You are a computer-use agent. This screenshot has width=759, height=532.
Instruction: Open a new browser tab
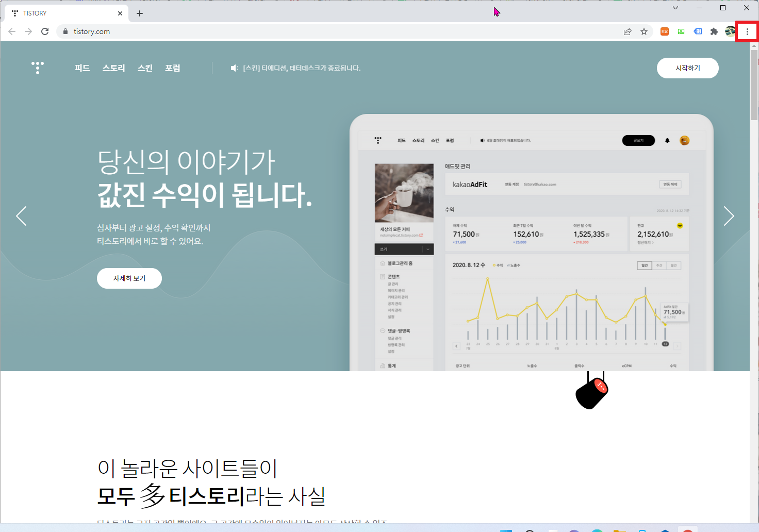pos(140,13)
